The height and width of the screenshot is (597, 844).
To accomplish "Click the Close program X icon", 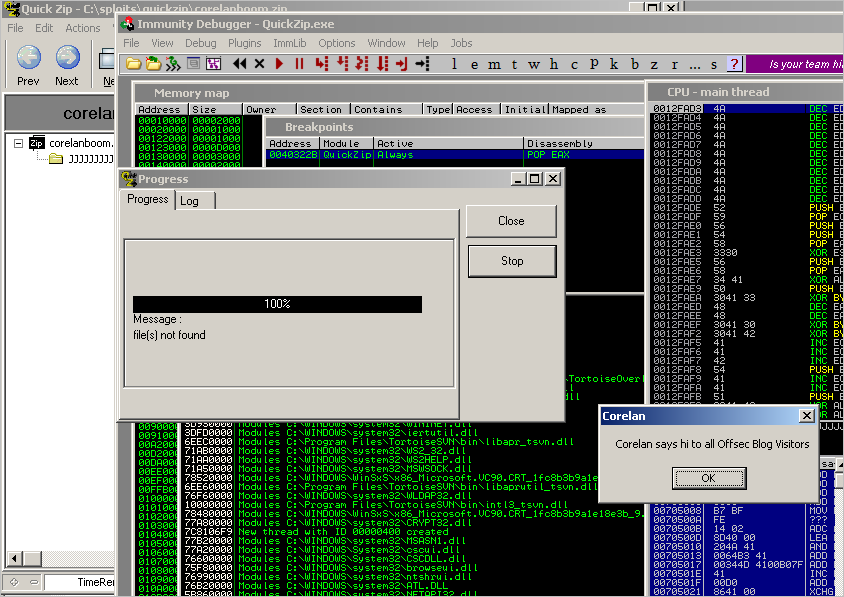I will point(260,64).
